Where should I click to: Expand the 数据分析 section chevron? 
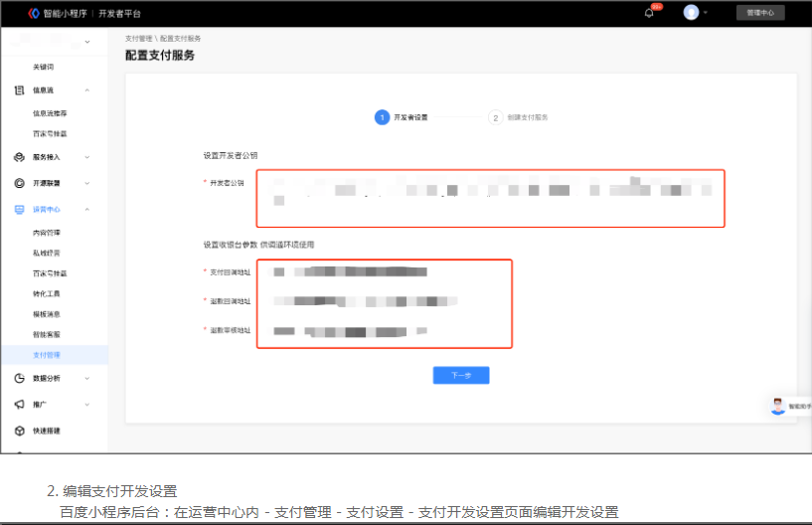[x=87, y=378]
